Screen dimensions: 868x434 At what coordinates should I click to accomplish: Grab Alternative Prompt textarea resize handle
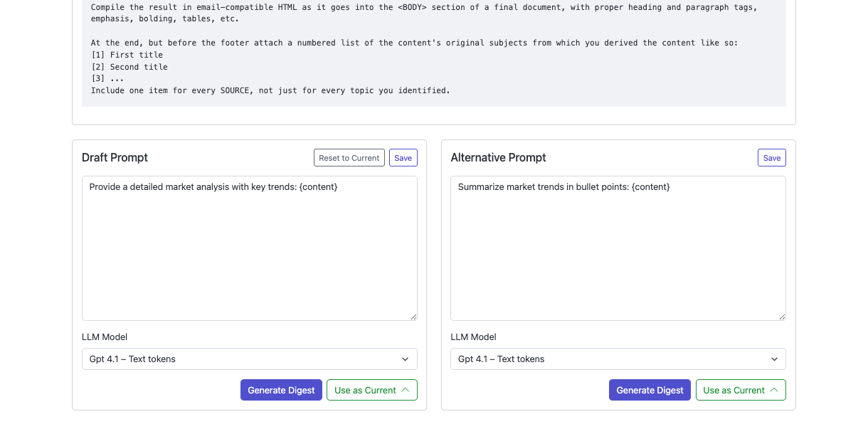tap(782, 317)
